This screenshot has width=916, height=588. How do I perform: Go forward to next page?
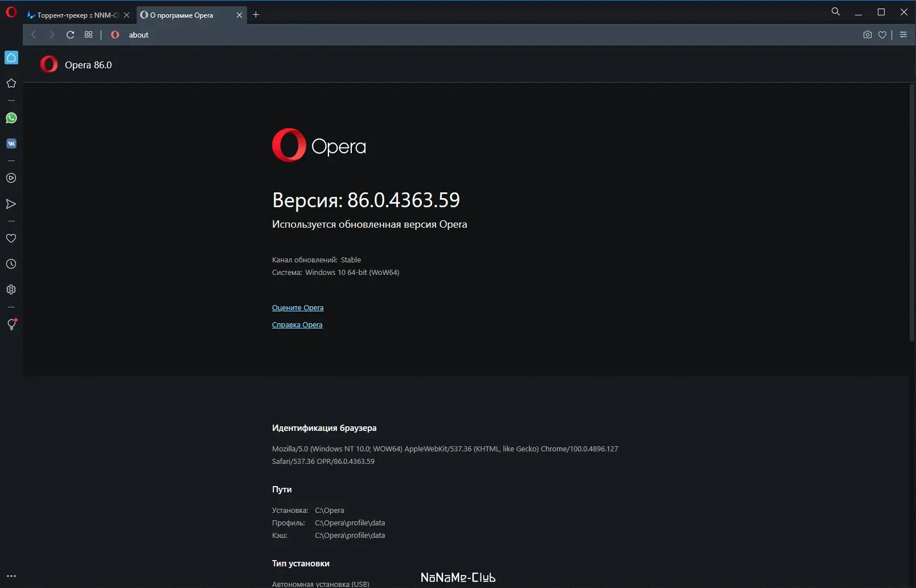[x=52, y=35]
